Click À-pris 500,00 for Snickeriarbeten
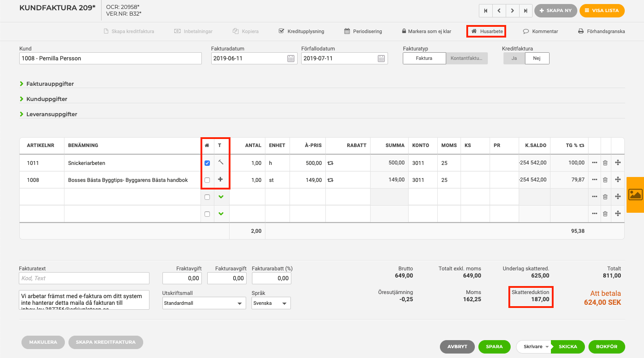 click(308, 163)
